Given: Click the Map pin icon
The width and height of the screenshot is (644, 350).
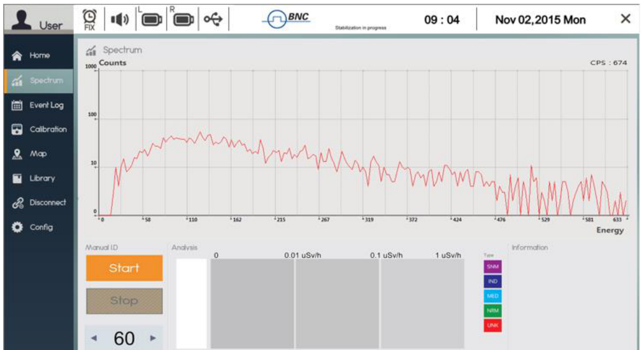Looking at the screenshot, I should (x=17, y=154).
